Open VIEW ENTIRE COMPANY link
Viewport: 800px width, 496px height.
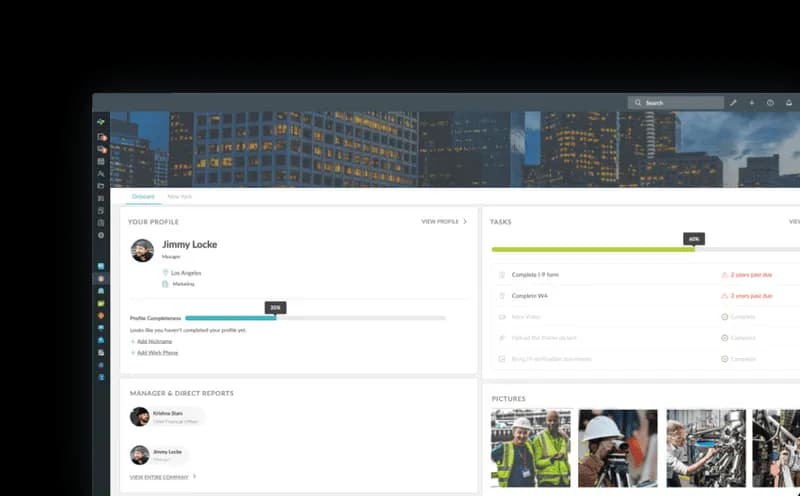(x=159, y=477)
